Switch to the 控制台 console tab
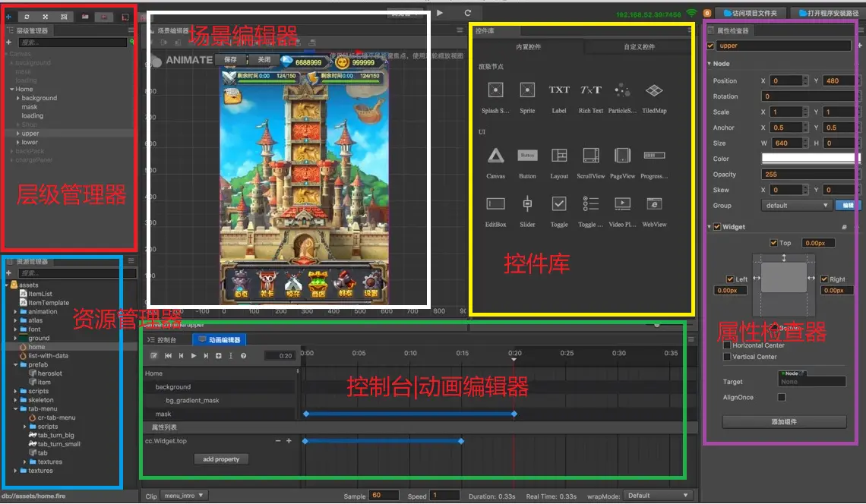Screen dimensions: 866x504 click(163, 340)
